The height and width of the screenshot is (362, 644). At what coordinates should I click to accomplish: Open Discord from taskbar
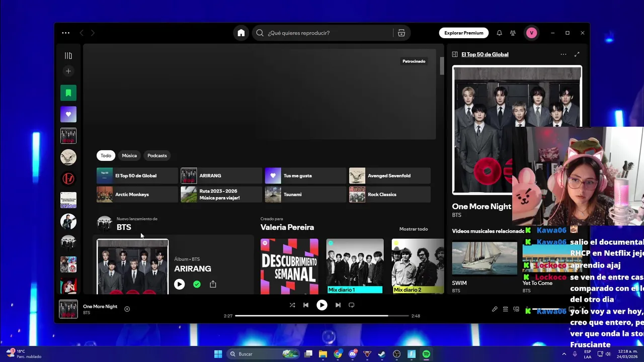click(x=353, y=354)
